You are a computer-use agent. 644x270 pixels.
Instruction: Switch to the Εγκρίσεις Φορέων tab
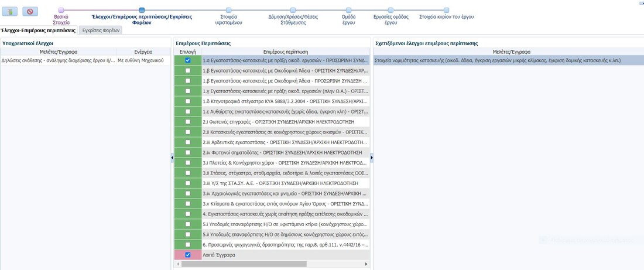(101, 29)
